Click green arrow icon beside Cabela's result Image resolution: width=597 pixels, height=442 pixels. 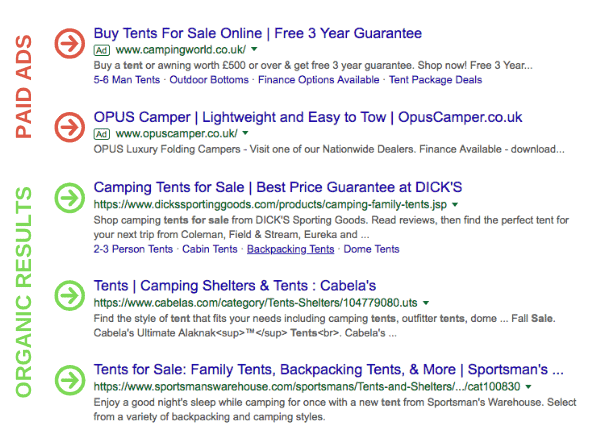coord(69,295)
